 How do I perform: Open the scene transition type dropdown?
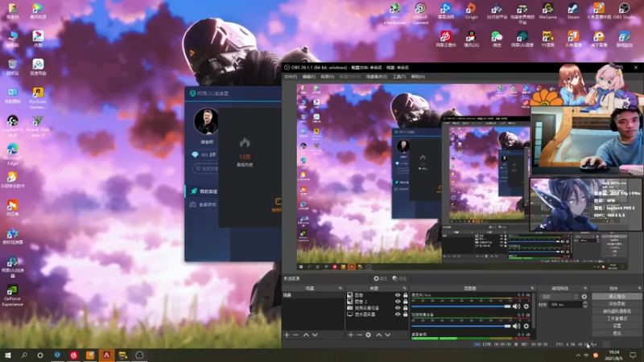559,296
